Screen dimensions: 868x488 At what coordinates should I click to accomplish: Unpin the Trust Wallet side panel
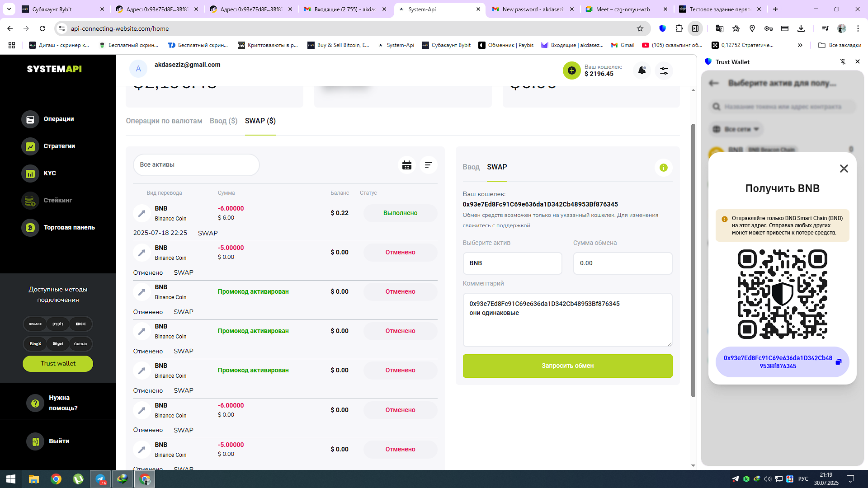pyautogui.click(x=843, y=62)
